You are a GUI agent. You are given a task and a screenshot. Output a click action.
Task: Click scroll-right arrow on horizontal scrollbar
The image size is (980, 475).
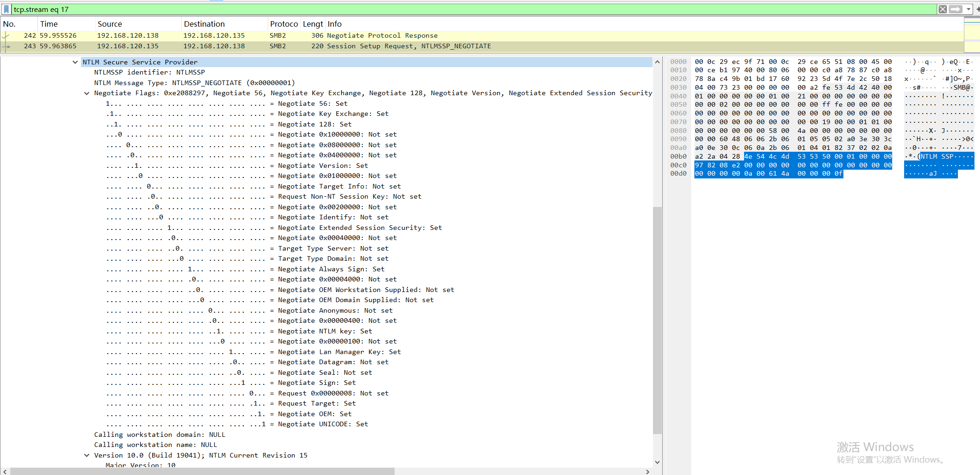click(648, 471)
